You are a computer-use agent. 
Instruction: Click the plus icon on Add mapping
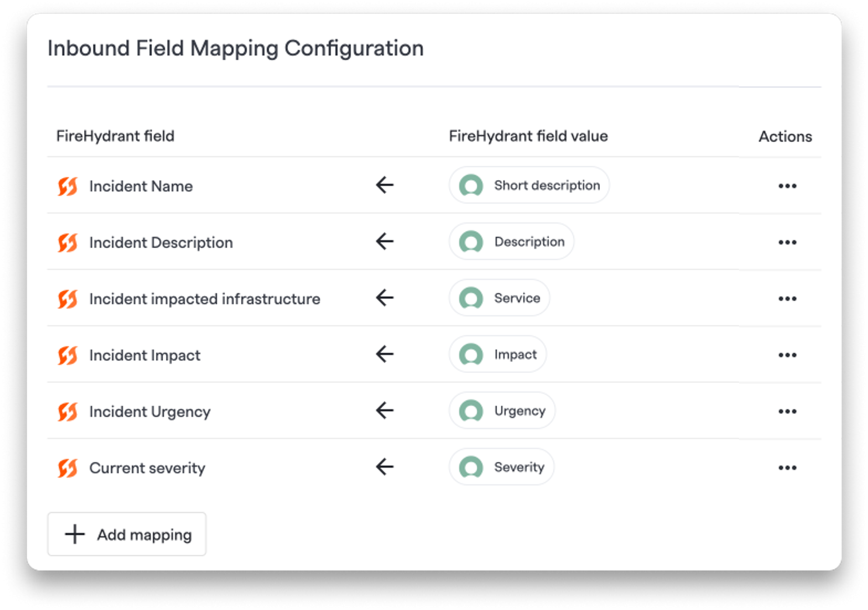point(75,534)
